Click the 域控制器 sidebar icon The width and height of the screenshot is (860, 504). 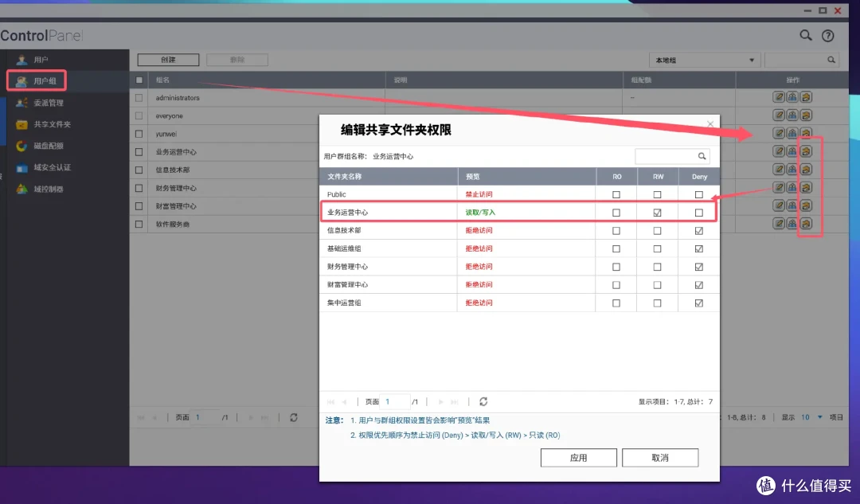coord(22,189)
